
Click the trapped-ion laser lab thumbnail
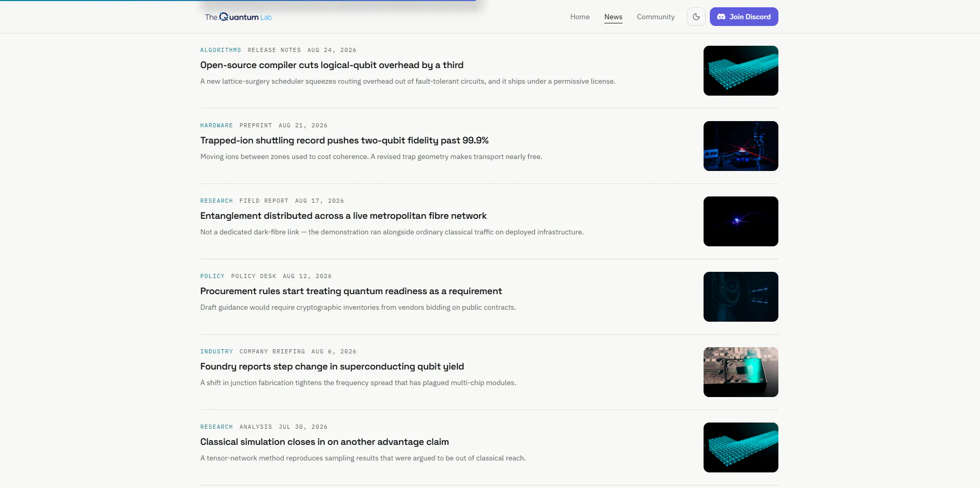coord(740,146)
